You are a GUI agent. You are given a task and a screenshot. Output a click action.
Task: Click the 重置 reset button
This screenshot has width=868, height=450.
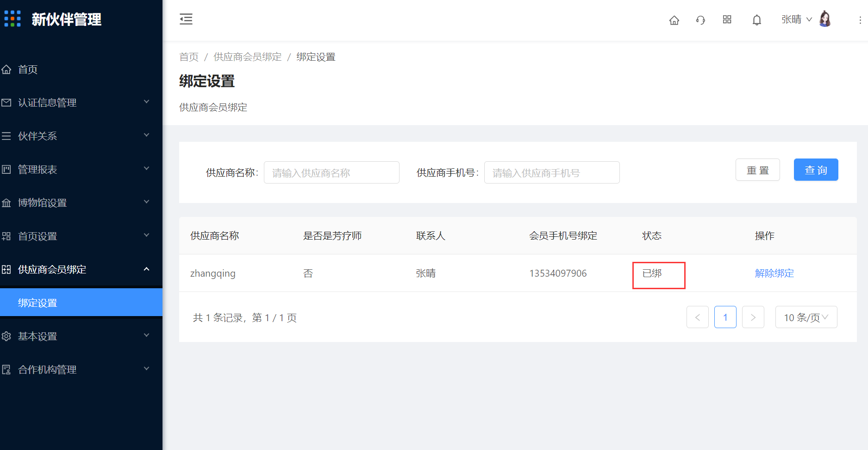pyautogui.click(x=758, y=170)
